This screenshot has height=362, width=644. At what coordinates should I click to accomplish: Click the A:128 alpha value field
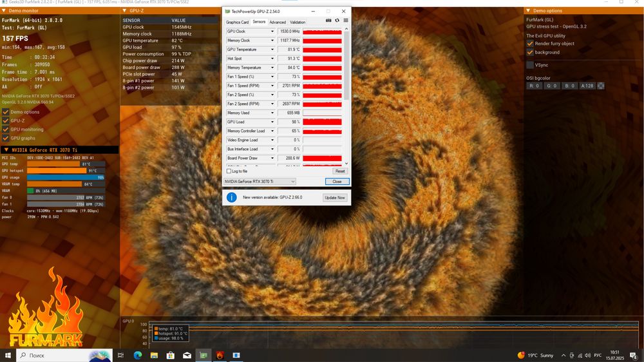[587, 86]
